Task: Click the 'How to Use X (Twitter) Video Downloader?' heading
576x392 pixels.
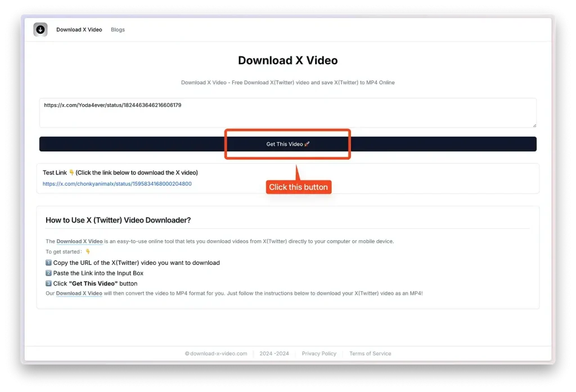Action: click(118, 220)
